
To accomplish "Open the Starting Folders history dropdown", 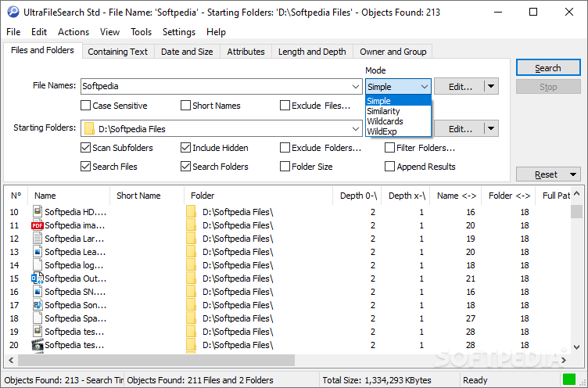I will [x=356, y=129].
